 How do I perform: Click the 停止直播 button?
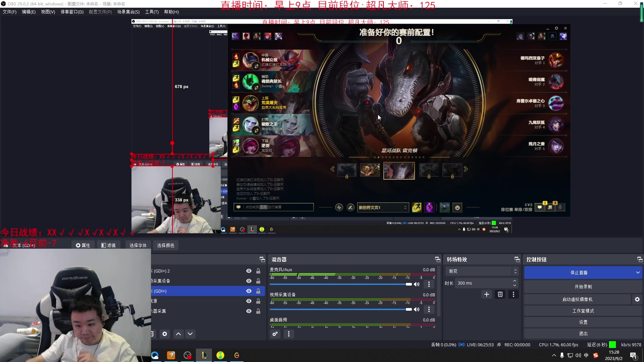[579, 273]
